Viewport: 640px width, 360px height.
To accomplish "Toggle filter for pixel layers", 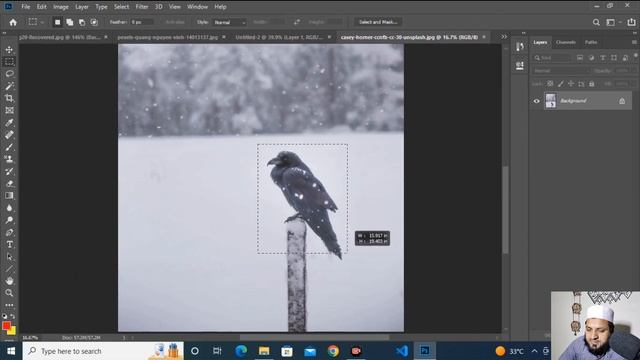I will click(x=580, y=58).
